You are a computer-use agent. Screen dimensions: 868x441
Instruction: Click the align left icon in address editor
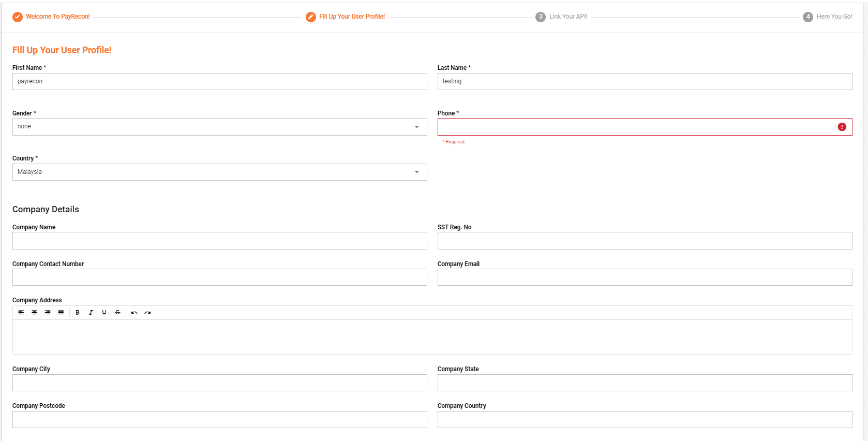point(21,313)
